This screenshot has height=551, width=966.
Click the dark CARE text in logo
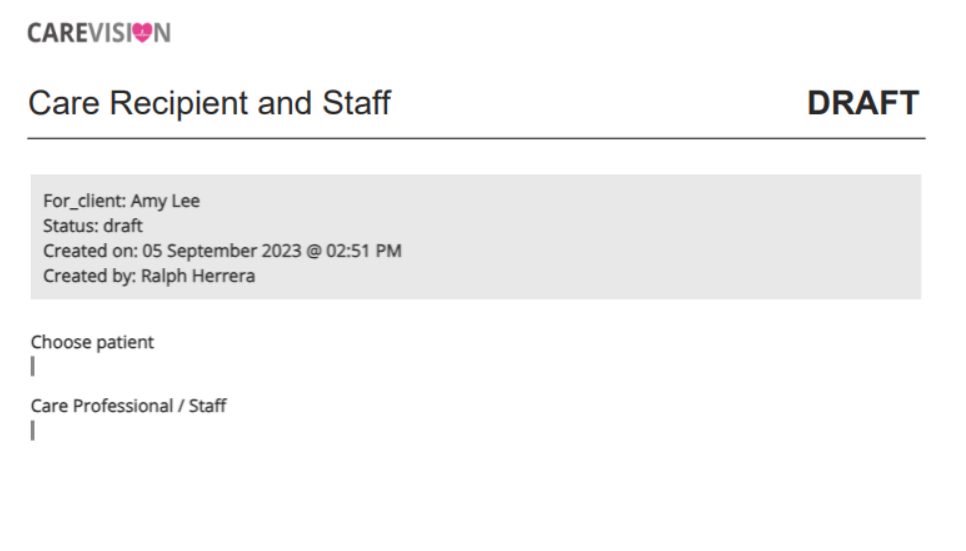tap(59, 33)
